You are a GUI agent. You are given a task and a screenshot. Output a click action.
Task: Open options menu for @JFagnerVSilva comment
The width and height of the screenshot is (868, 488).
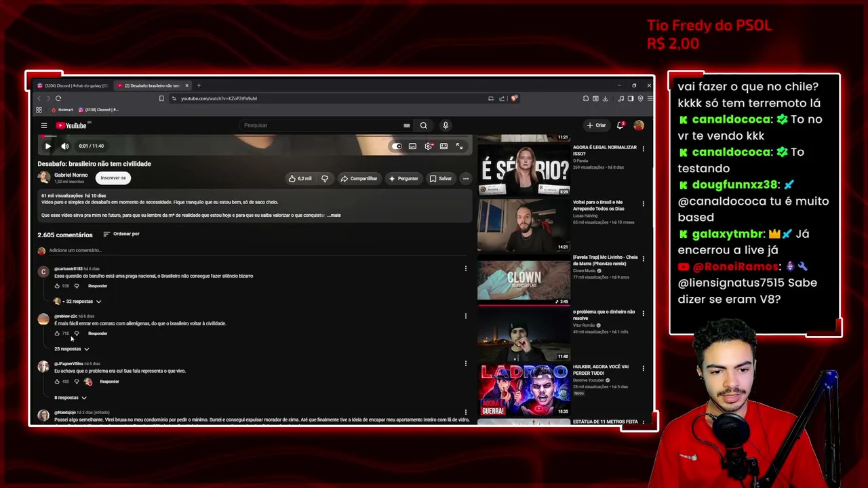[x=466, y=364]
